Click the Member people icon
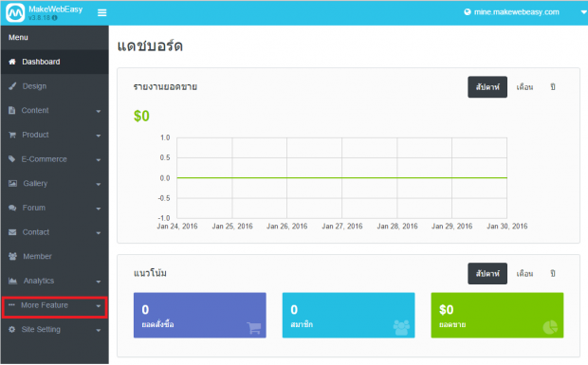The width and height of the screenshot is (588, 365). coord(12,256)
